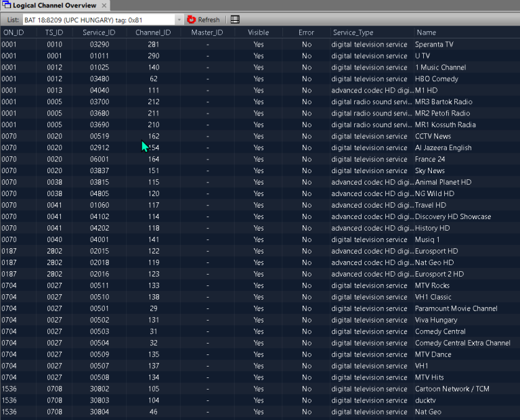Viewport: 520px width, 420px height.
Task: Select the Eurosport HD row
Action: pos(260,251)
